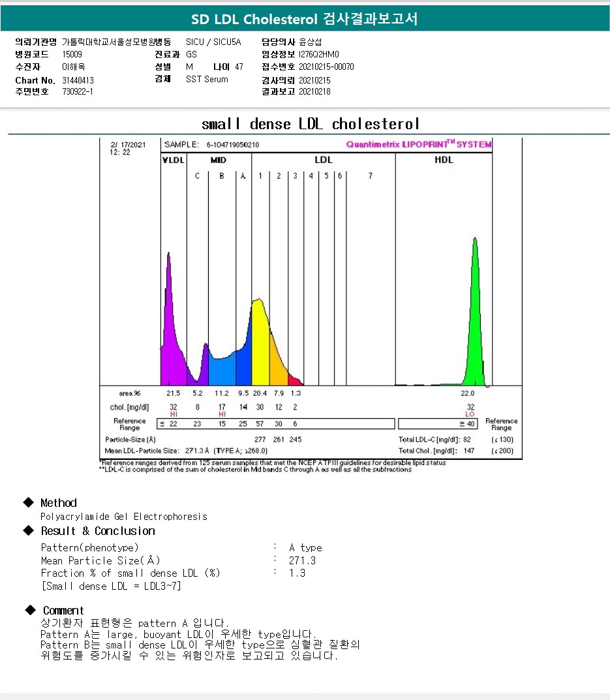The width and height of the screenshot is (610, 700).
Task: Select the Chart No. value '31448413'
Action: (78, 80)
